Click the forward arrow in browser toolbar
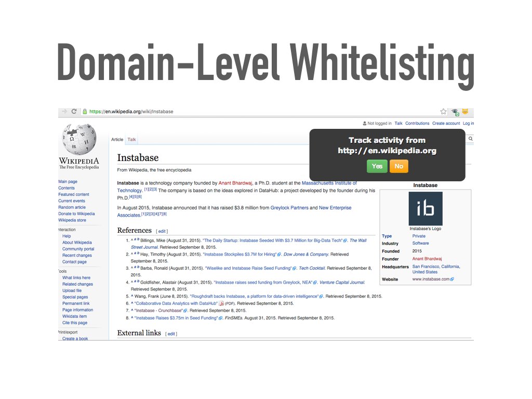The width and height of the screenshot is (532, 399). [x=64, y=111]
